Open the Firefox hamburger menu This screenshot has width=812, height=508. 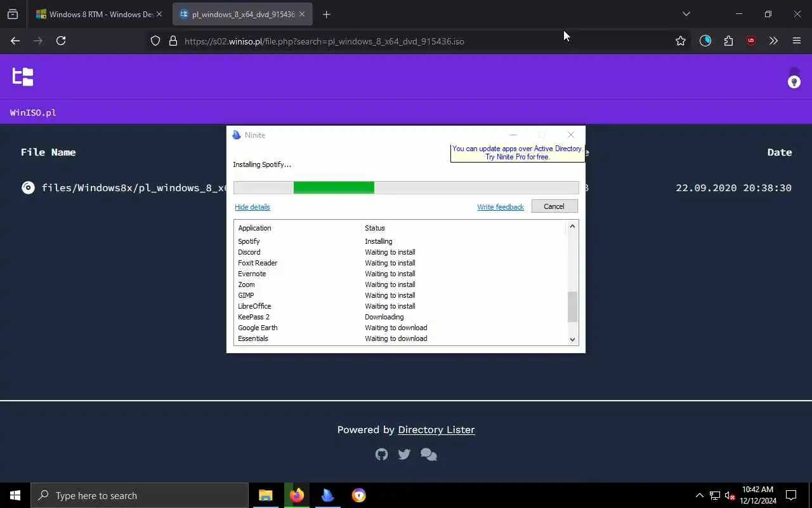tap(797, 41)
